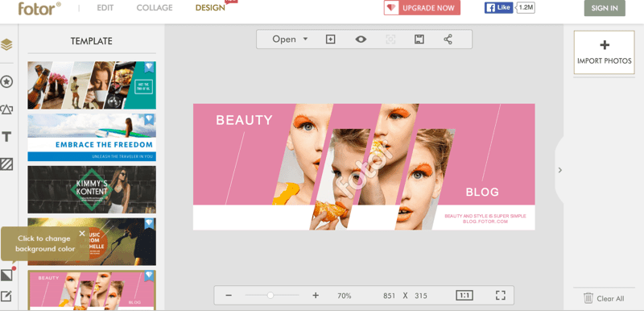This screenshot has height=311, width=644.
Task: Select the shapes tool icon
Action: click(6, 110)
